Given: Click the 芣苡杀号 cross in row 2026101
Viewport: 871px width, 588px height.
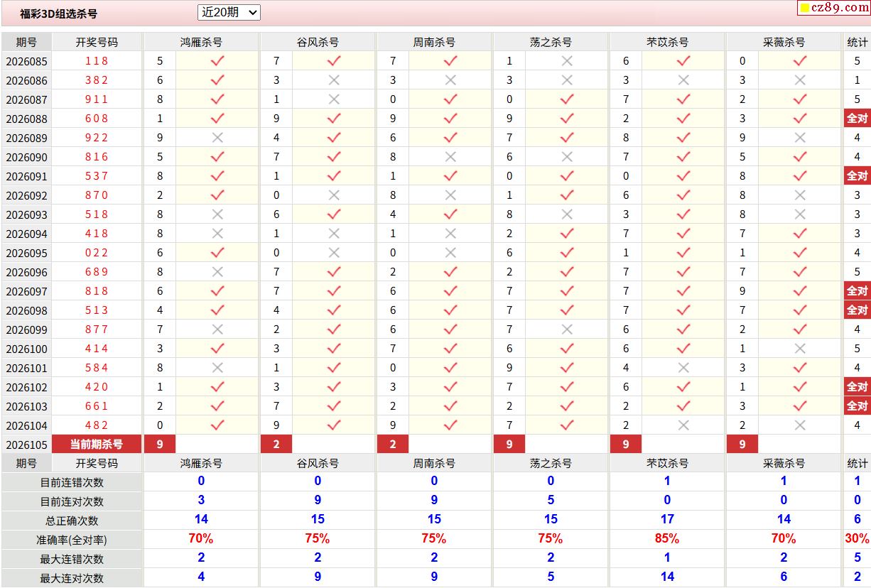Looking at the screenshot, I should (x=683, y=368).
